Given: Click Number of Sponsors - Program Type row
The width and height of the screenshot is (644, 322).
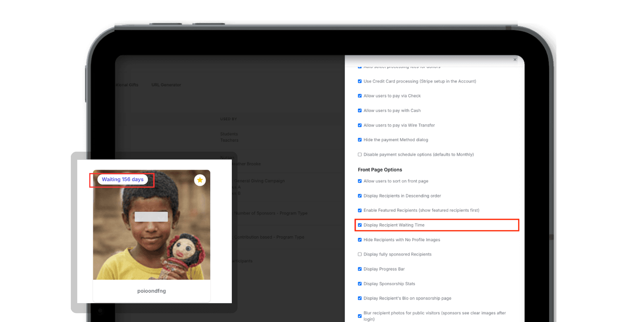Looking at the screenshot, I should [x=271, y=213].
